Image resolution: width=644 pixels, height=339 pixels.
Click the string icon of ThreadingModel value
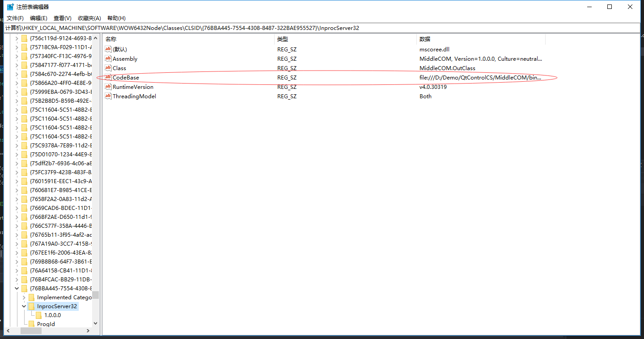click(108, 96)
